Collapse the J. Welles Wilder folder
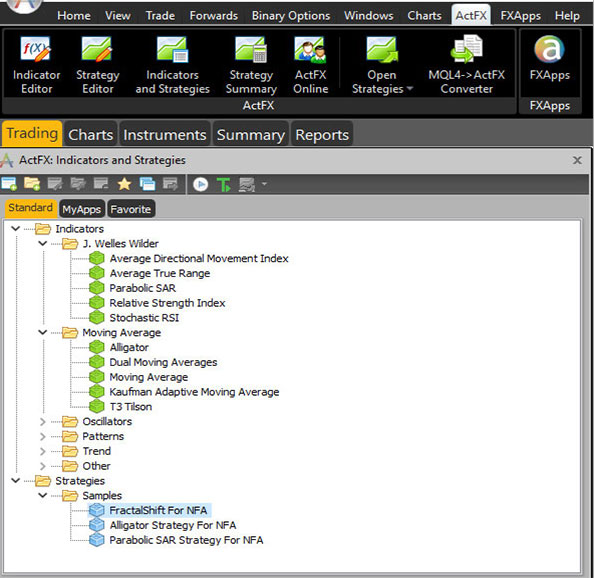594x578 pixels. click(x=43, y=243)
